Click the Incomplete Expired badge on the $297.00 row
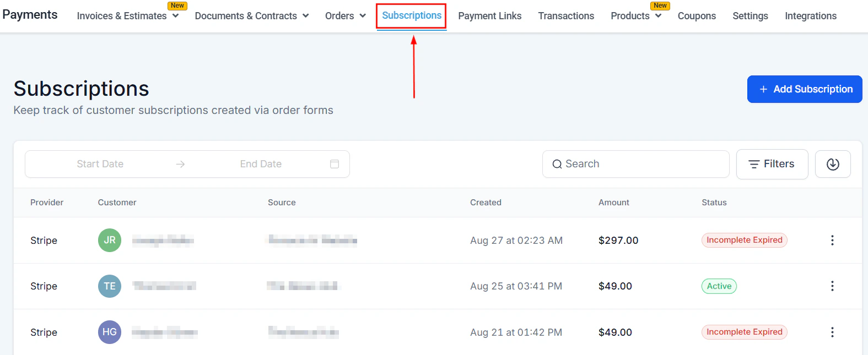 (744, 240)
